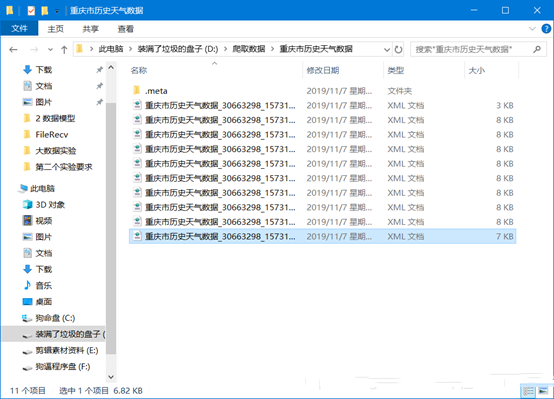The image size is (554, 399).
Task: Open recent locations dropdown arrow
Action: [x=50, y=49]
